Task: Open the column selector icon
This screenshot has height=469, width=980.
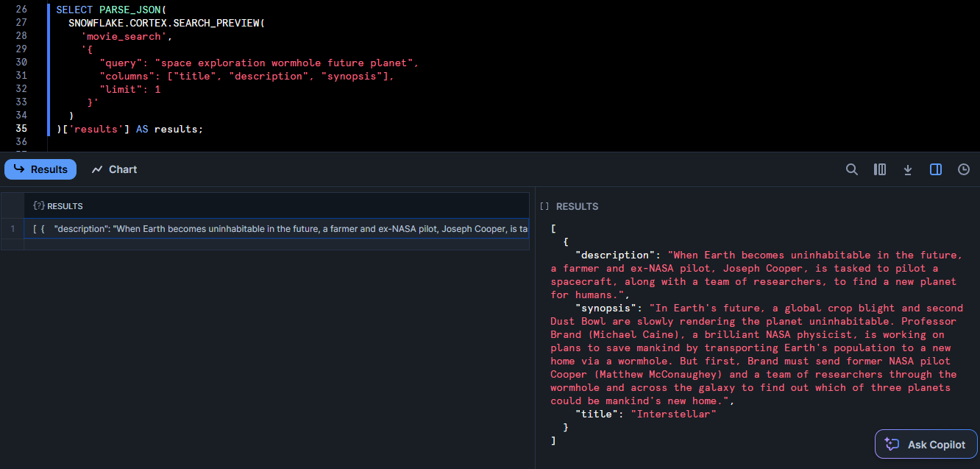Action: point(879,169)
